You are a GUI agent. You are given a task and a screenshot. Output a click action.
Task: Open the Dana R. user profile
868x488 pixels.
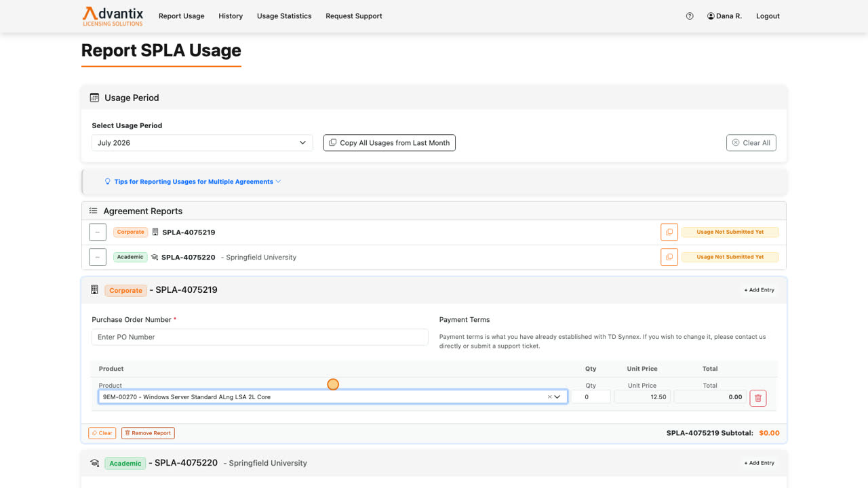point(724,16)
